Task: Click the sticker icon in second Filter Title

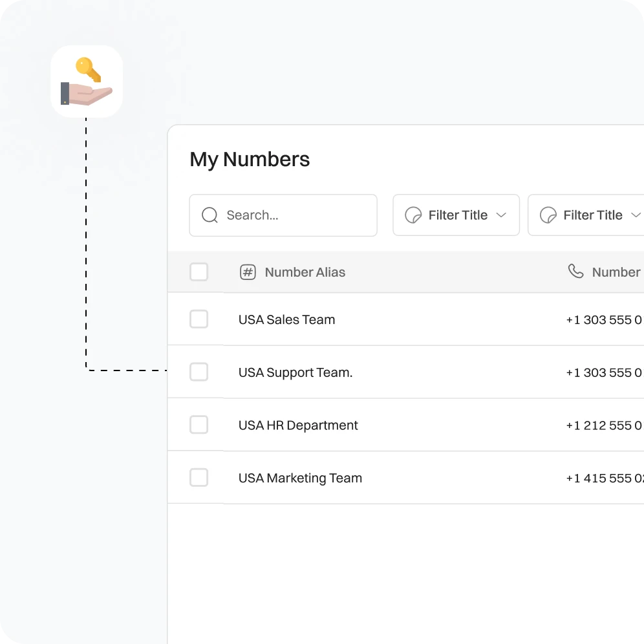Action: pyautogui.click(x=548, y=215)
